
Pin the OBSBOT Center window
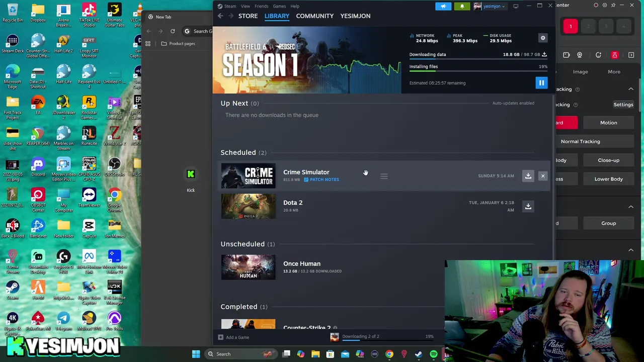613,5
